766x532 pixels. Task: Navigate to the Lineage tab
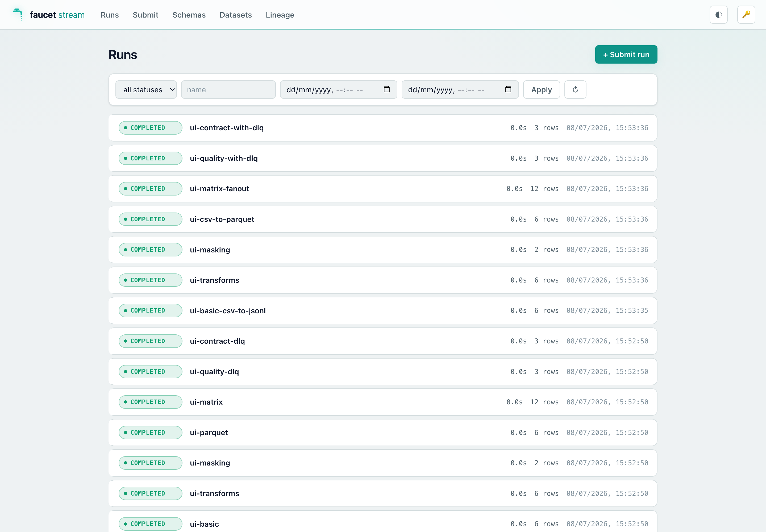pyautogui.click(x=280, y=15)
